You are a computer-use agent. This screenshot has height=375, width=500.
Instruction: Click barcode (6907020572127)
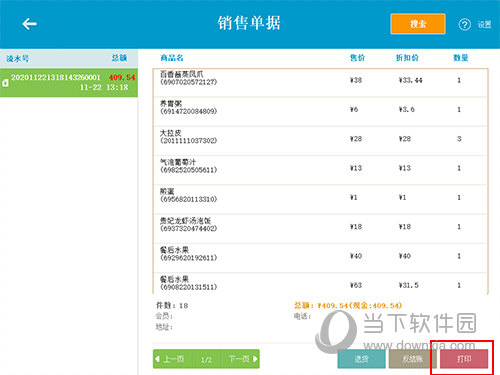coord(189,82)
